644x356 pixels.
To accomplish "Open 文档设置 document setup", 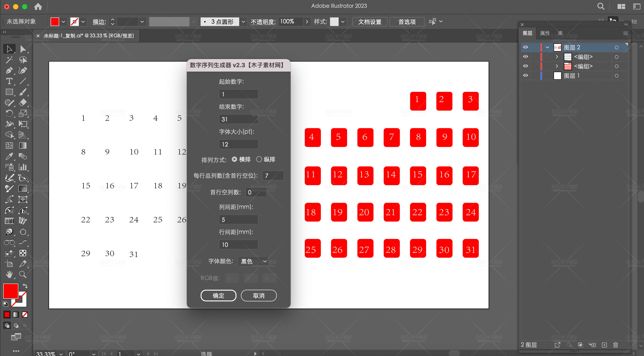I will coord(370,22).
